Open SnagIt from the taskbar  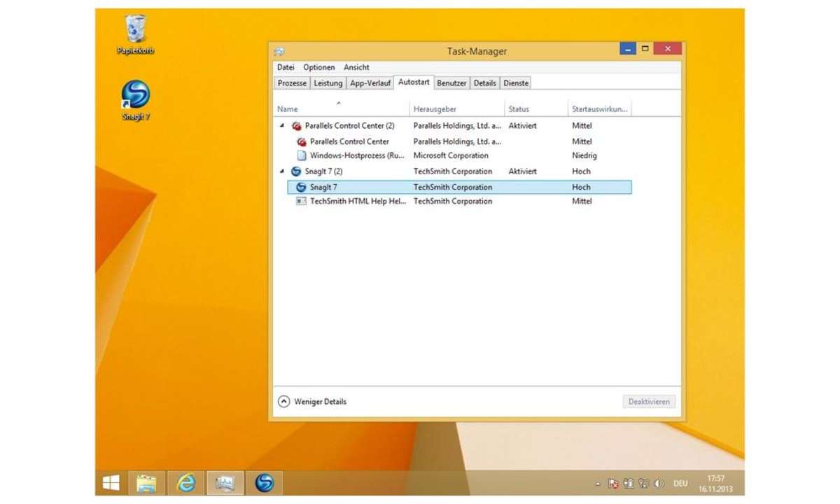(x=264, y=482)
